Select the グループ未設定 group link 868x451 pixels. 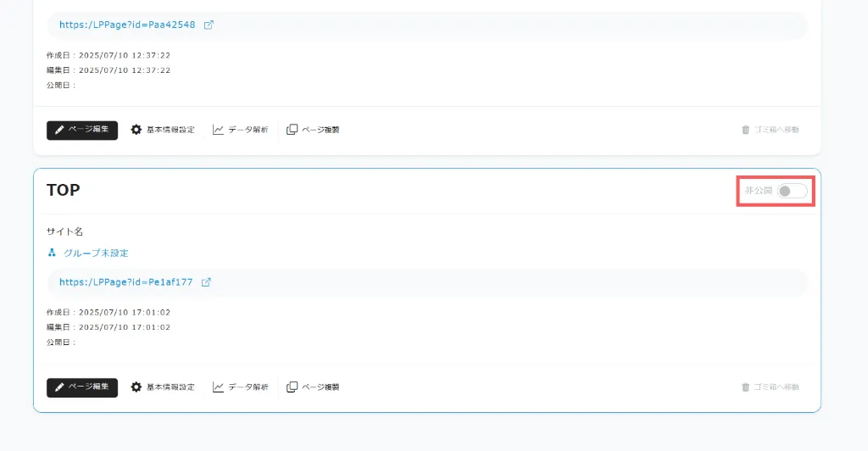click(96, 253)
